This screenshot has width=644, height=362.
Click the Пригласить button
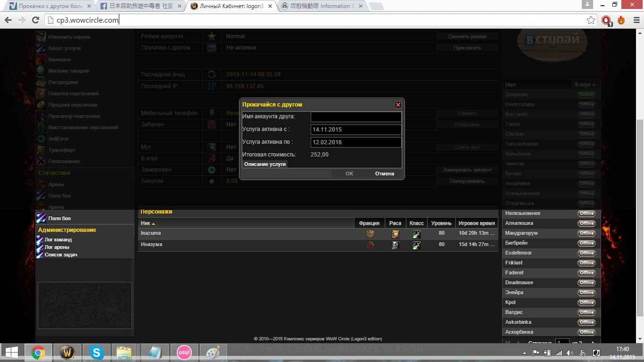[467, 48]
